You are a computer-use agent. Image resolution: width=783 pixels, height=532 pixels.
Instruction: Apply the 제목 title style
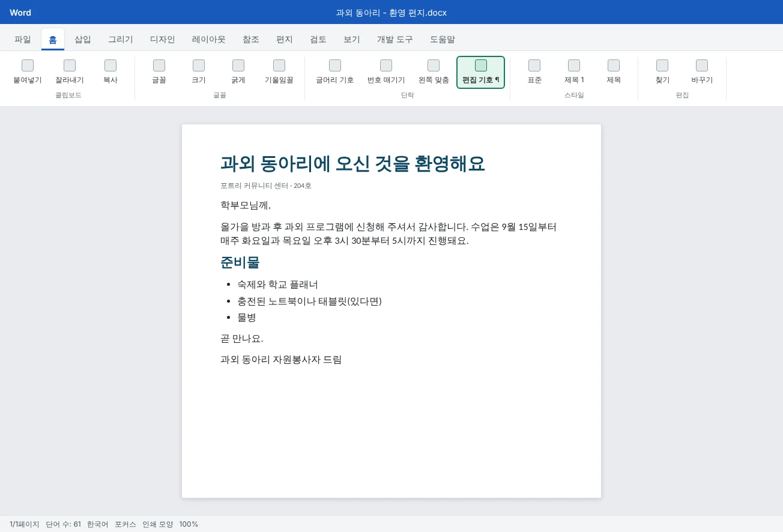pos(614,72)
